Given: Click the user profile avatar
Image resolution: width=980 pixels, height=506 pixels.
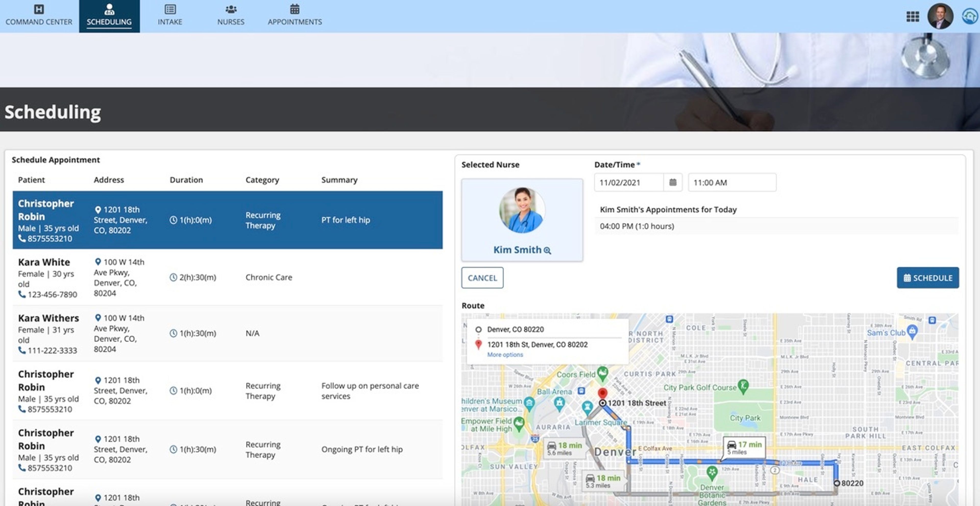Looking at the screenshot, I should pyautogui.click(x=940, y=16).
